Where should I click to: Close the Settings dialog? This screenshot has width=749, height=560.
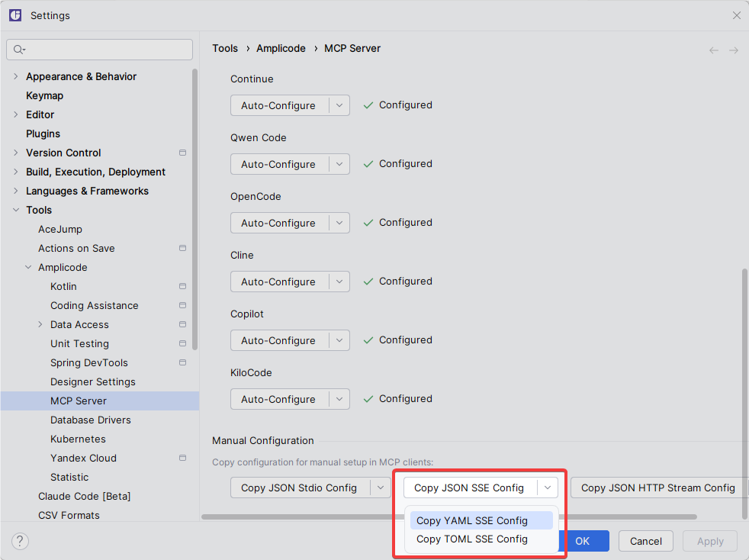[x=737, y=15]
